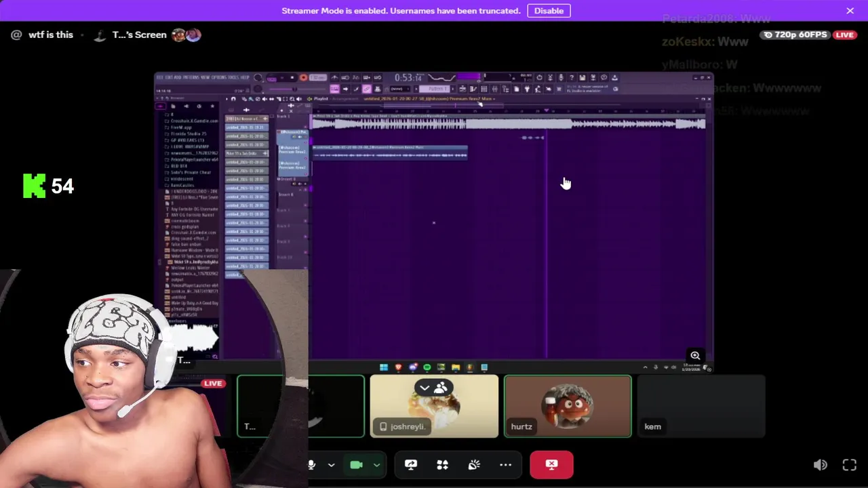Select the Premium Rexx2 Main audio clip
This screenshot has height=488, width=868.
point(390,152)
